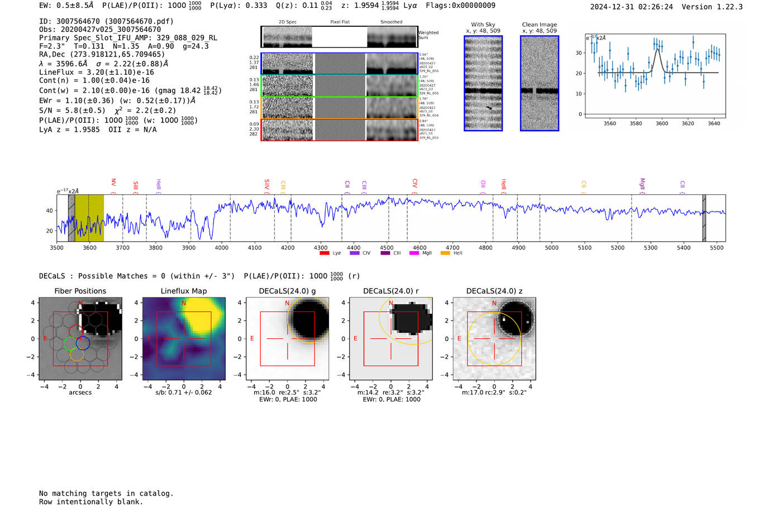
Task: Click the orange fiber circle in Fiber Positions
Action: [x=77, y=354]
